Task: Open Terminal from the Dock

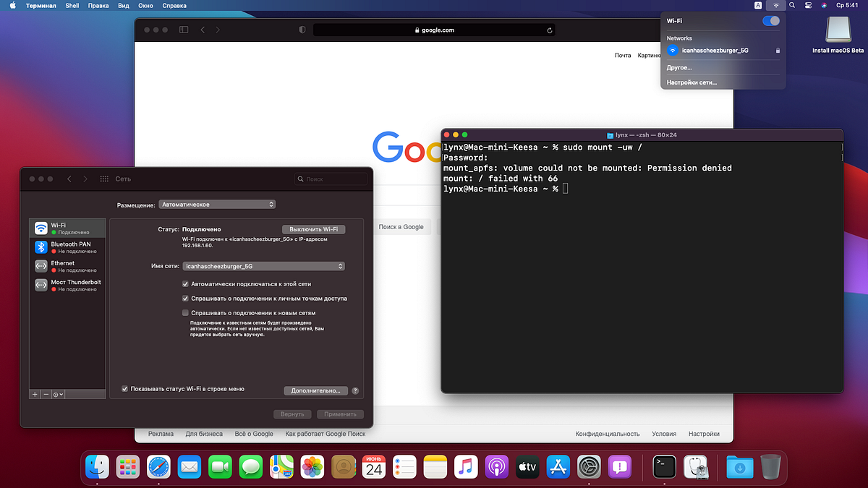Action: click(663, 466)
